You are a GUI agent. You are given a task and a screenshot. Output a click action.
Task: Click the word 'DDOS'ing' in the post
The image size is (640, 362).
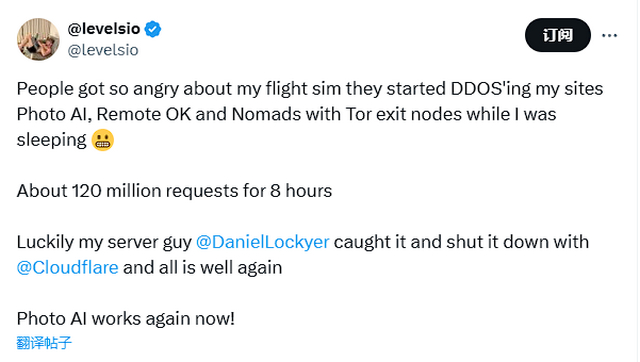tap(491, 89)
